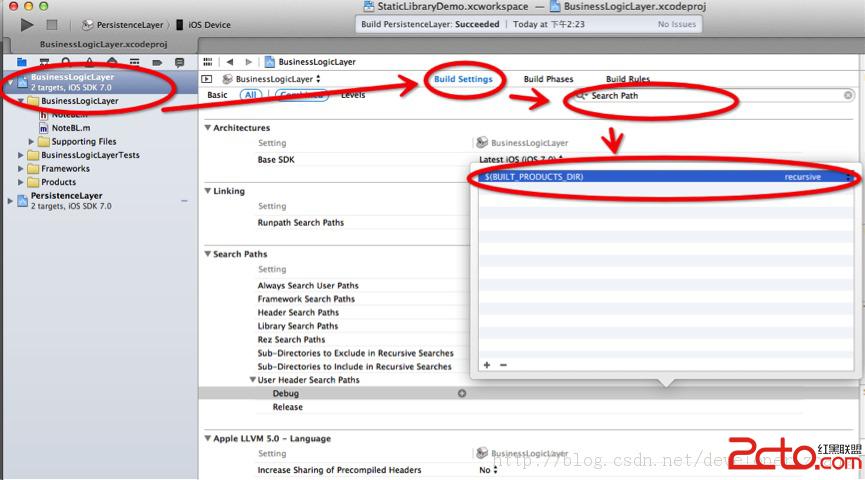Viewport: 865px width, 480px height.
Task: Show the projects and targets list sidebar icon
Action: point(206,79)
